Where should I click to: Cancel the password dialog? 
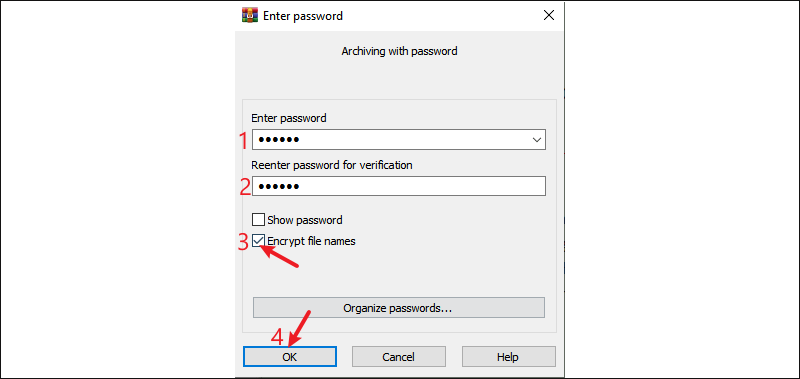pos(398,357)
